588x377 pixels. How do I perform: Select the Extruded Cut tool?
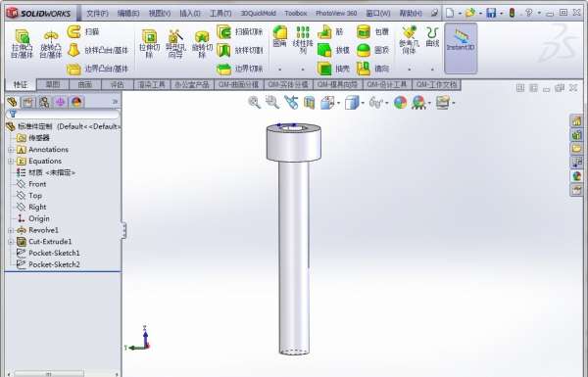point(149,43)
